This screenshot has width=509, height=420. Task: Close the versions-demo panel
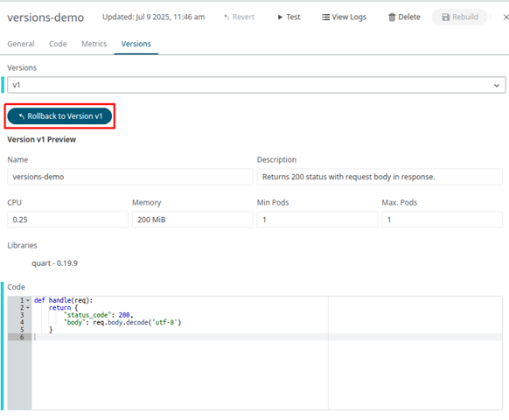(506, 17)
